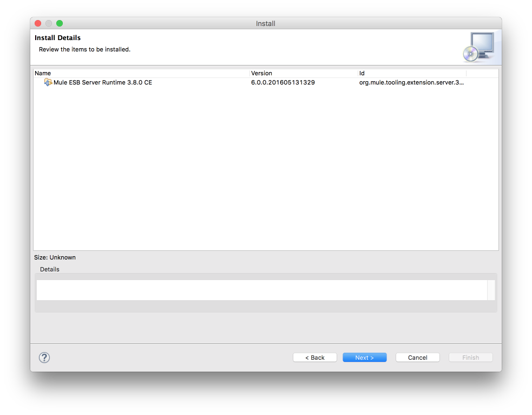The height and width of the screenshot is (415, 532).
Task: Cancel the installation wizard
Action: [418, 357]
